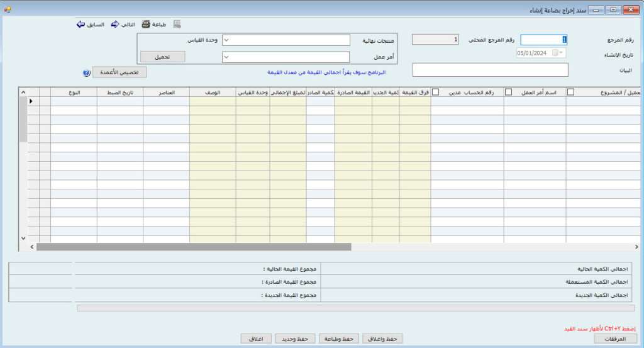
Task: Click the تاريخ الضبط column header
Action: point(120,92)
